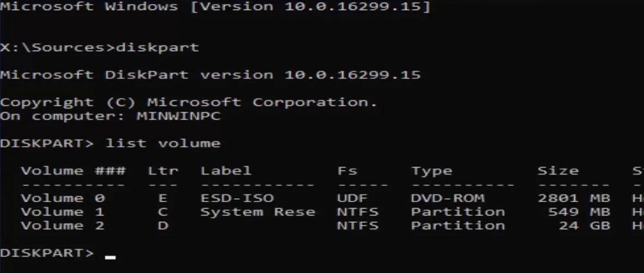Click the '24 GB' size value
Screen dimensions: 644x273
[584, 225]
